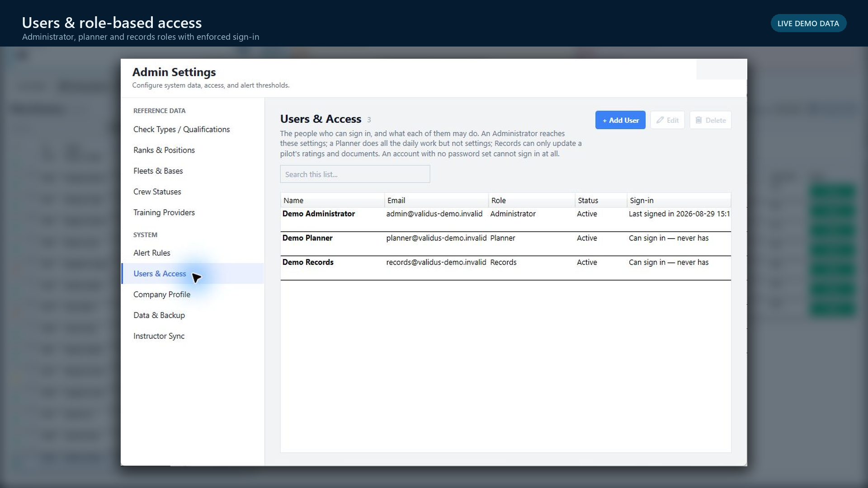
Task: Open Alert Rules settings
Action: tap(193, 253)
